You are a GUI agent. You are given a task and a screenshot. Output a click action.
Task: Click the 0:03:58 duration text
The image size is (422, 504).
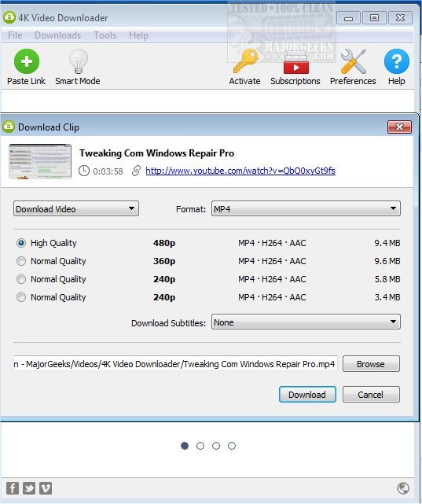tap(108, 171)
